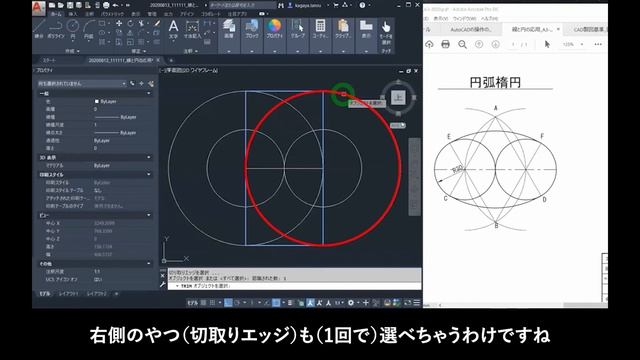Screen dimensions: 640x360
Task: Toggle grid display in status bar
Action: point(204,303)
